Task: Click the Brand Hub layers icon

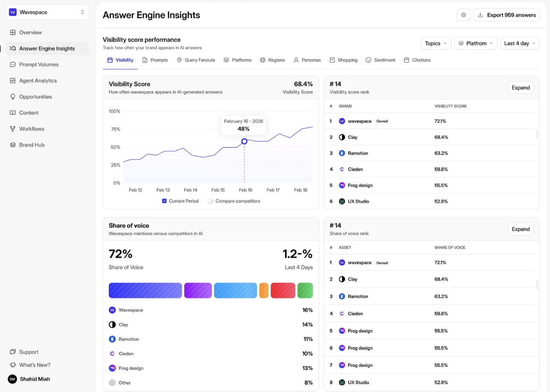Action: coord(13,145)
